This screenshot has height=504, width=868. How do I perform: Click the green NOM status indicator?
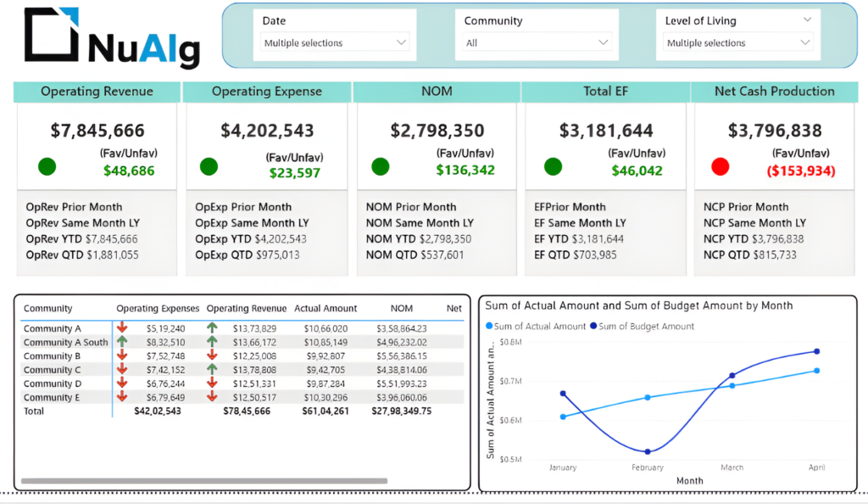(381, 166)
